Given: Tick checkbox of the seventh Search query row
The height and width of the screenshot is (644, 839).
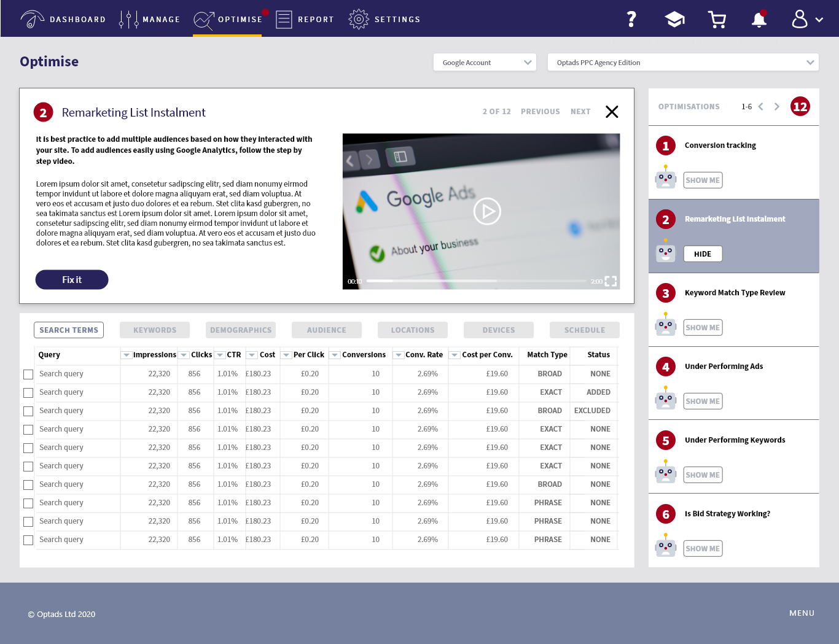Looking at the screenshot, I should pos(28,485).
